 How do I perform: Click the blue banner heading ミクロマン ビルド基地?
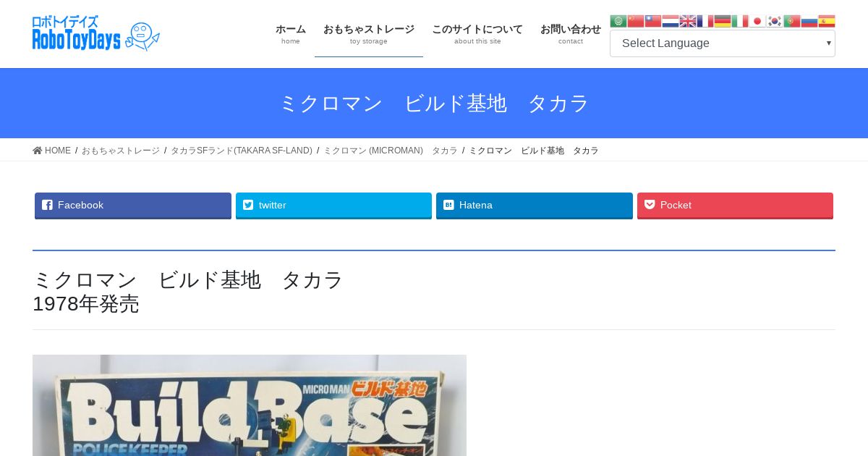click(434, 104)
